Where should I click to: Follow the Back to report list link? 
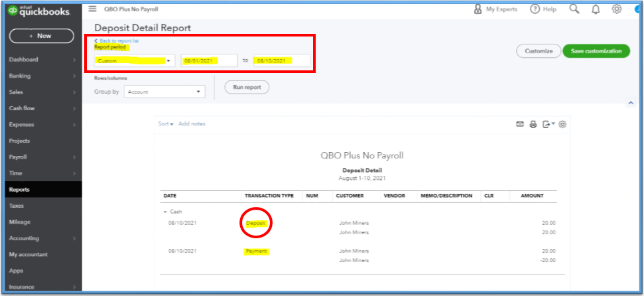[x=117, y=40]
